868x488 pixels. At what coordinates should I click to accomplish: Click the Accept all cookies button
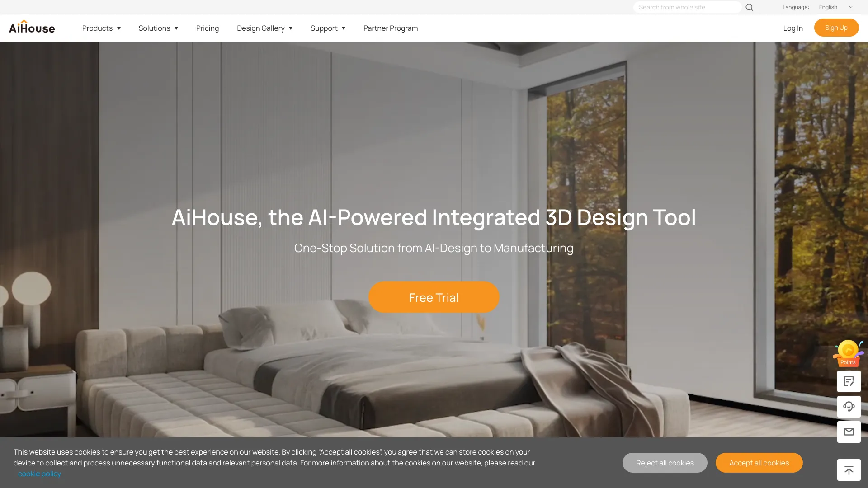click(759, 462)
